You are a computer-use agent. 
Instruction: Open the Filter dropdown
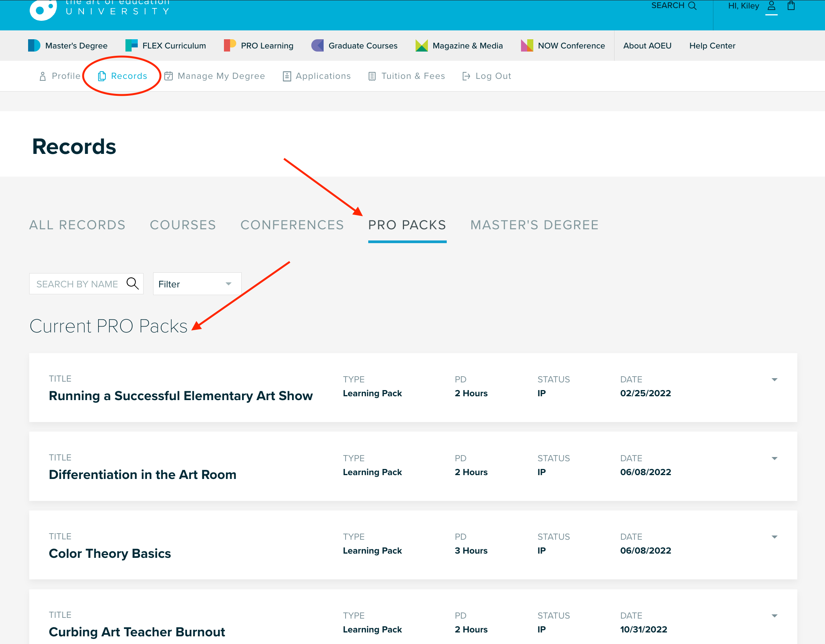[197, 284]
